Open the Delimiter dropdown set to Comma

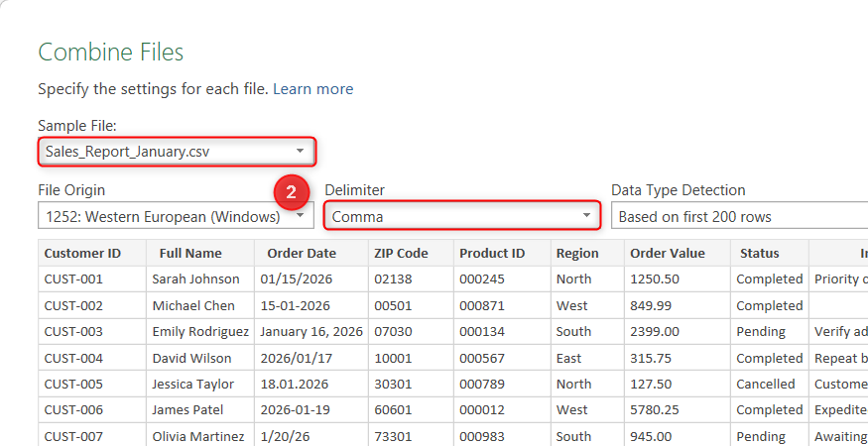(462, 216)
